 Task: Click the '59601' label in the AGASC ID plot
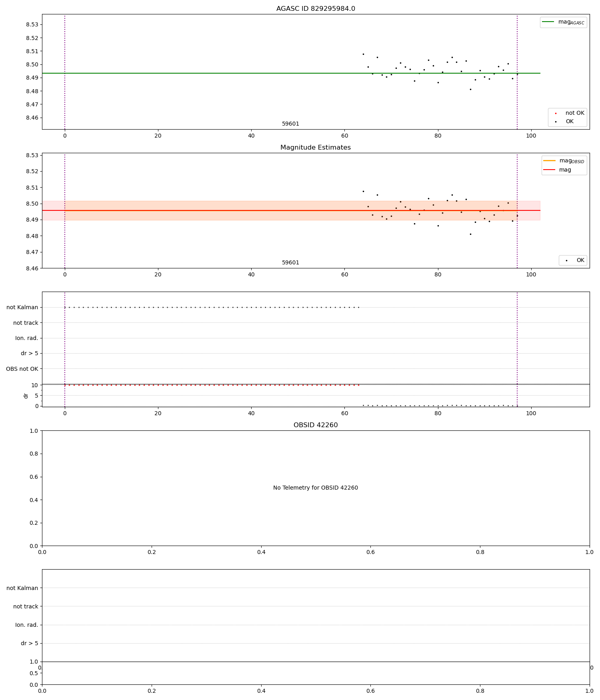click(290, 124)
